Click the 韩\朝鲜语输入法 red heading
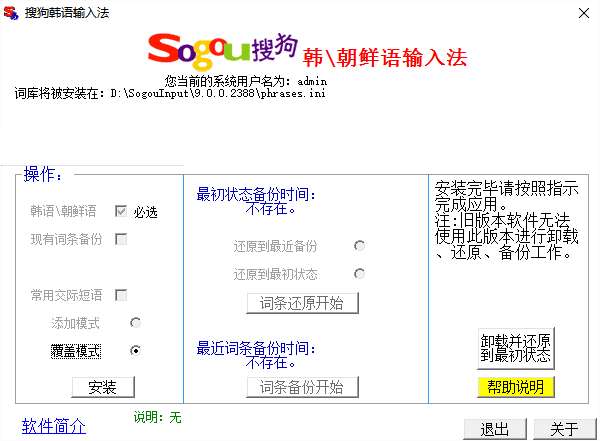Image resolution: width=600 pixels, height=441 pixels. tap(385, 58)
